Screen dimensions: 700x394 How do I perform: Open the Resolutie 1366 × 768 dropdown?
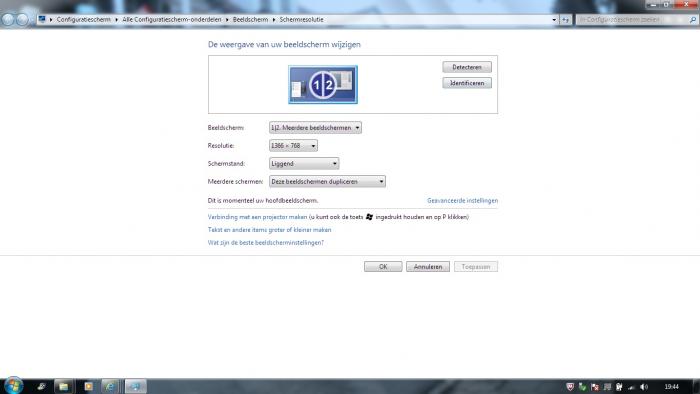click(x=293, y=145)
